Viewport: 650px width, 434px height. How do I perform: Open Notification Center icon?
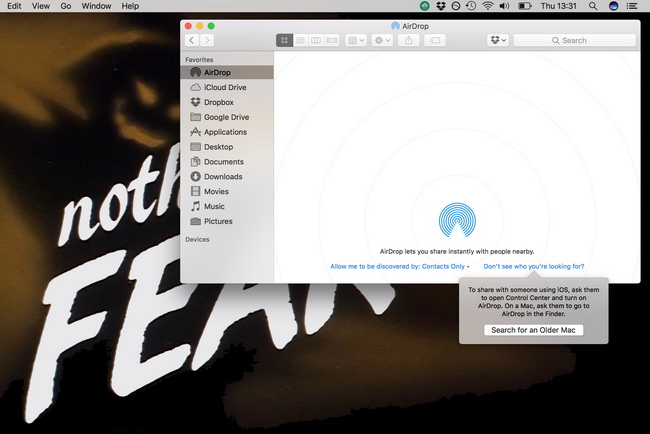click(632, 6)
